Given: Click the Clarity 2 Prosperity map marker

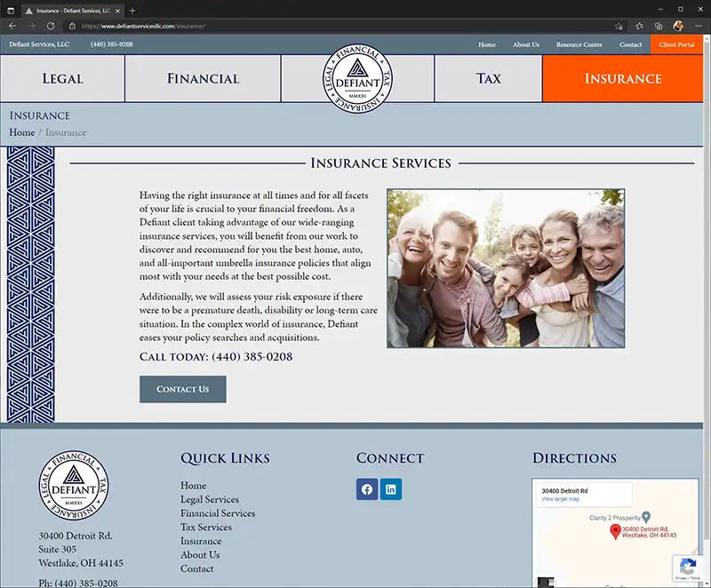Looking at the screenshot, I should coord(646,517).
